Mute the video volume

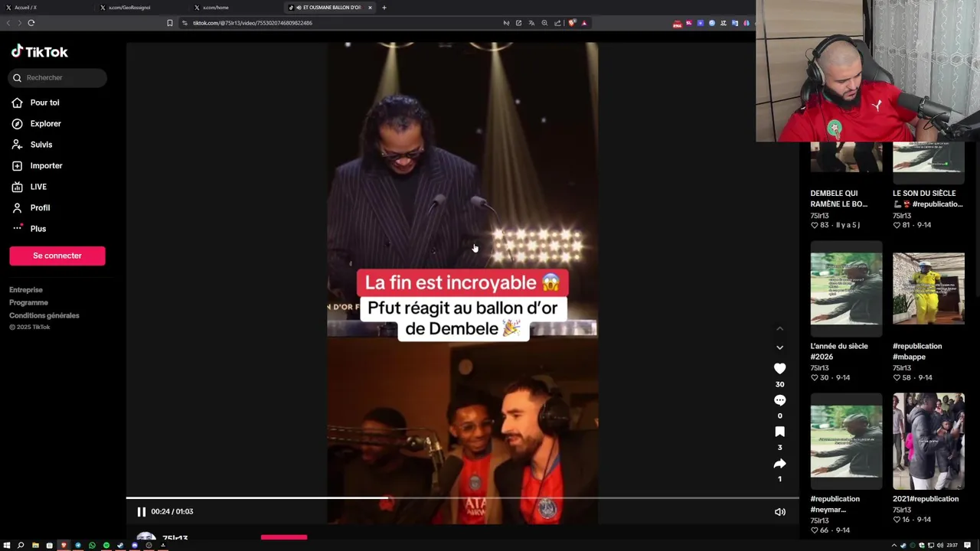click(x=779, y=512)
